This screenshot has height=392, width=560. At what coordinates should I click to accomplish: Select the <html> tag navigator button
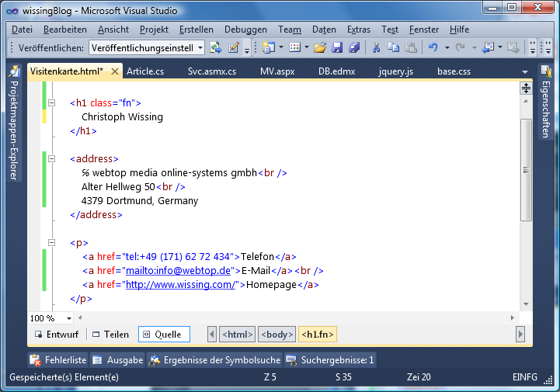click(x=237, y=335)
